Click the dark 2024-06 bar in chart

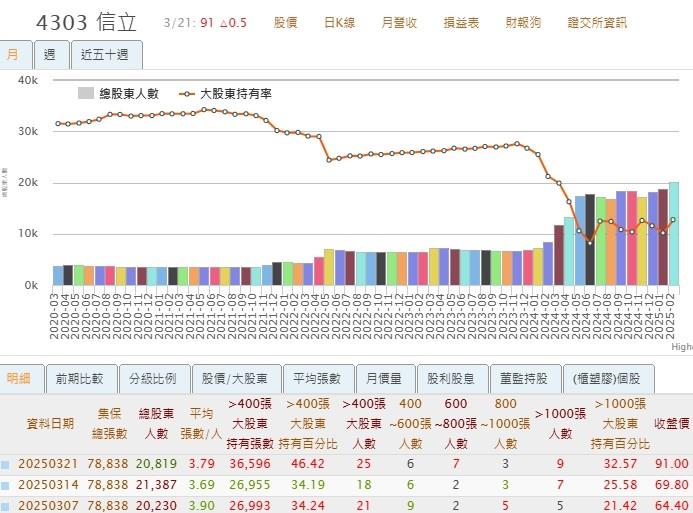coord(590,239)
